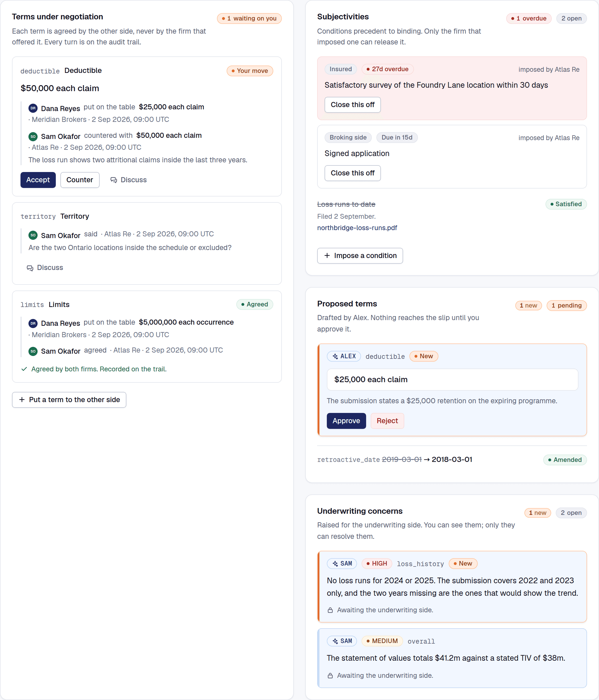Close off the Signed application subjectivity
Image resolution: width=599 pixels, height=700 pixels.
352,173
